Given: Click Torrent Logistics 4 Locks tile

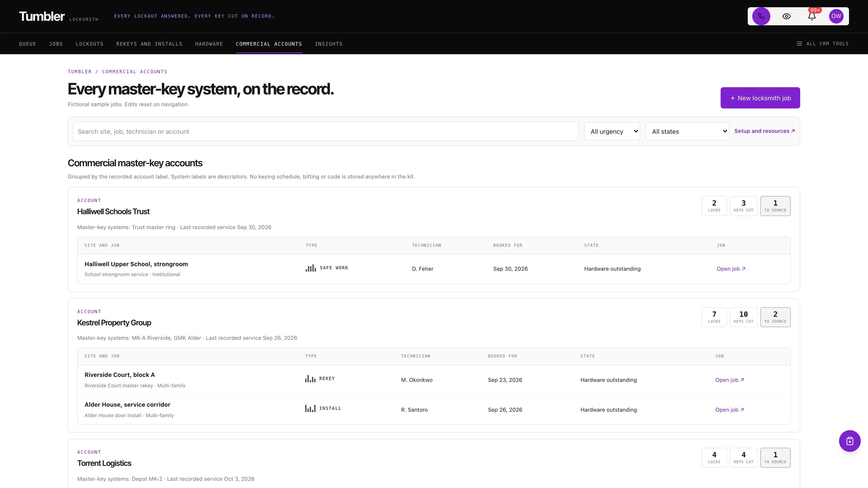Looking at the screenshot, I should 714,458.
